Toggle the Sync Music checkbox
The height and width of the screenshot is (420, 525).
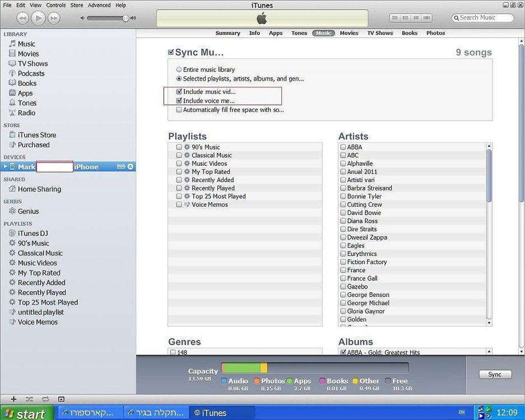coord(171,52)
